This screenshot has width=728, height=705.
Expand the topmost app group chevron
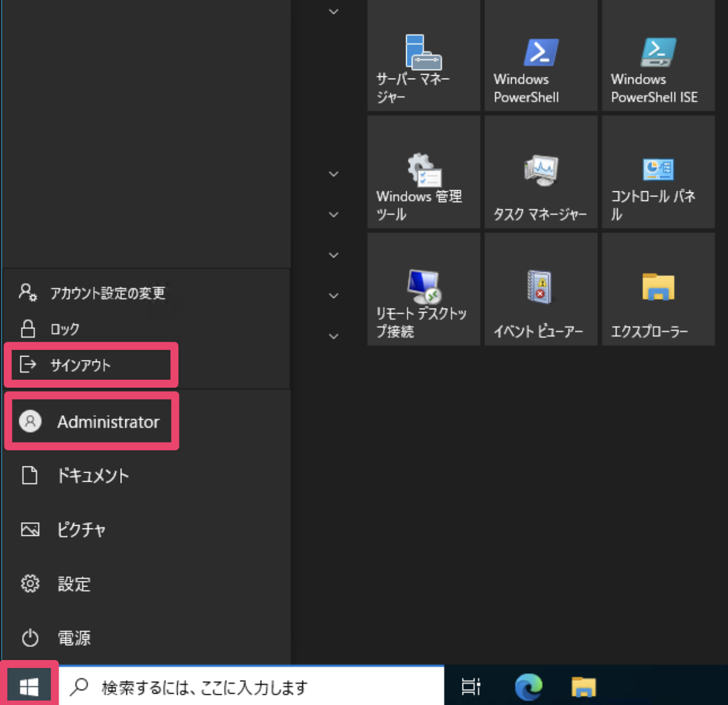point(333,11)
